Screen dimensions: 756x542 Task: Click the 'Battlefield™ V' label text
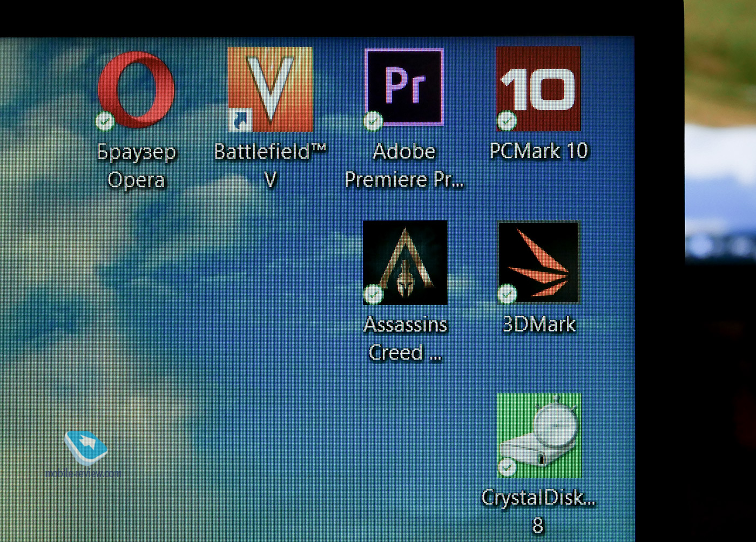(271, 165)
